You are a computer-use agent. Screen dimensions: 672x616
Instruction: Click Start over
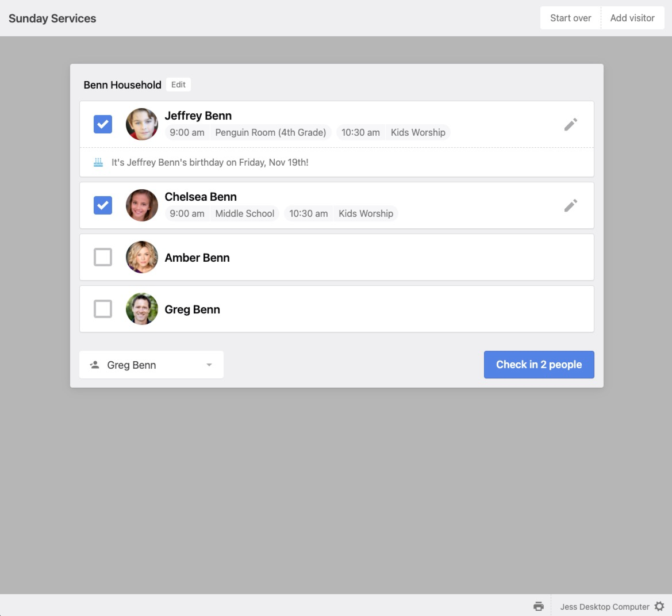tap(570, 18)
